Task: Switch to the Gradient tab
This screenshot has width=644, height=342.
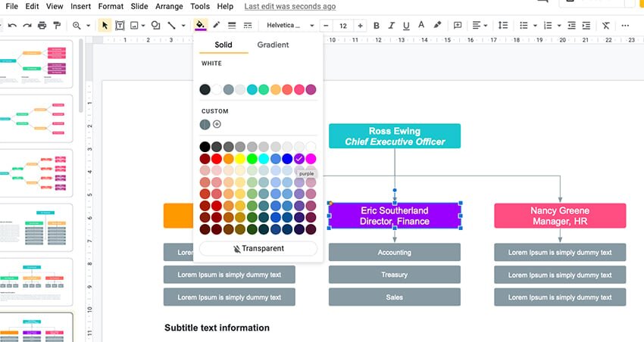Action: [273, 45]
